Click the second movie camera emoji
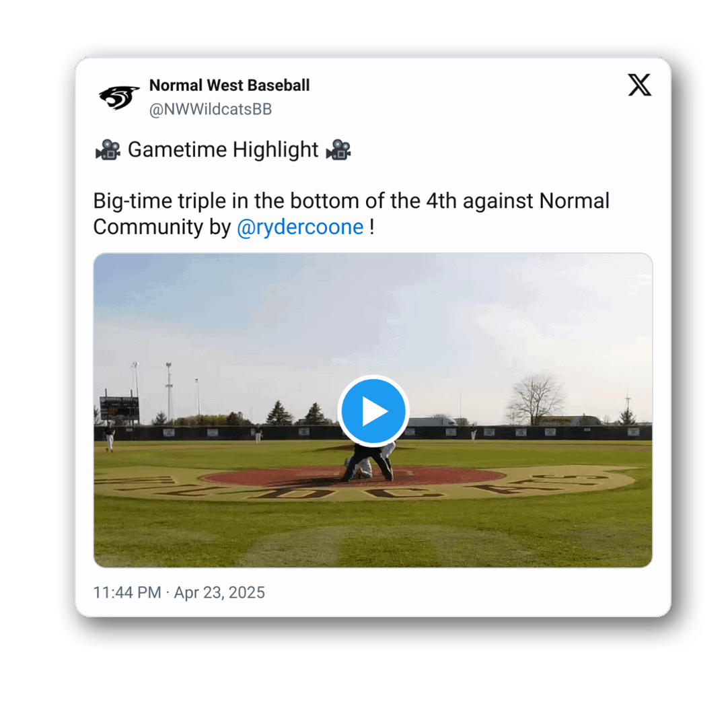Screen dimensions: 728x704 click(x=338, y=149)
